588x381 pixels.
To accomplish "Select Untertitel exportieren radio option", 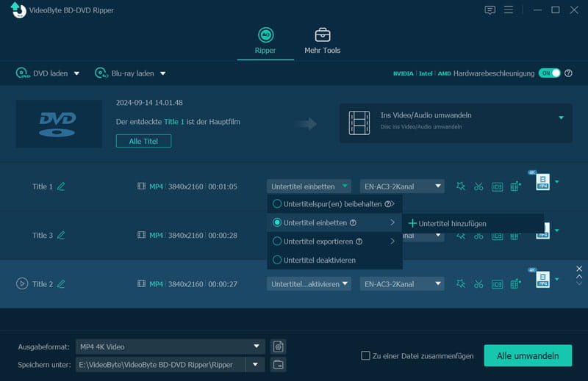I will [277, 242].
